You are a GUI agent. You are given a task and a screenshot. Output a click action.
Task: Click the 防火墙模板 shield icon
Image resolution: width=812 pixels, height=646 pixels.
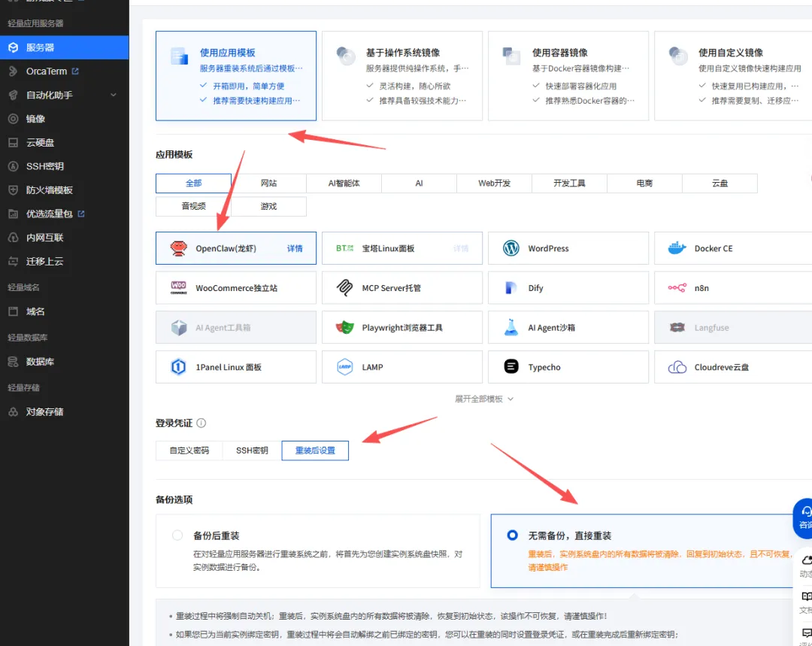(14, 190)
